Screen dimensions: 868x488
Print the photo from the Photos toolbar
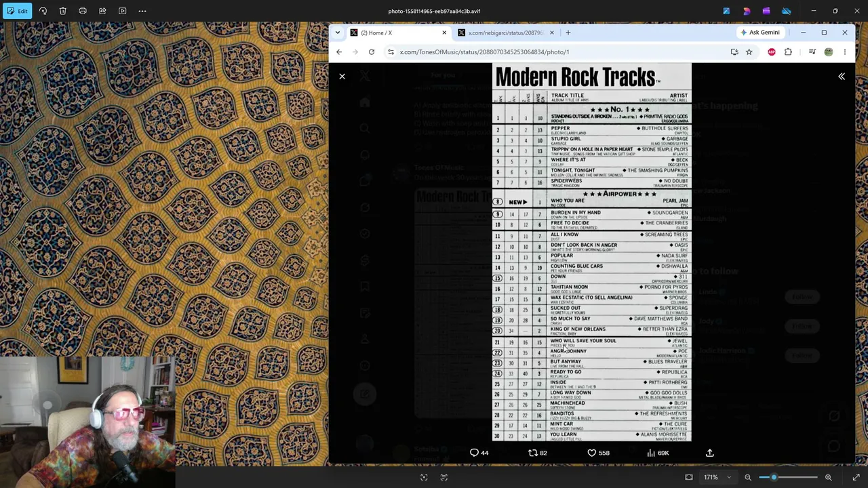click(x=83, y=11)
